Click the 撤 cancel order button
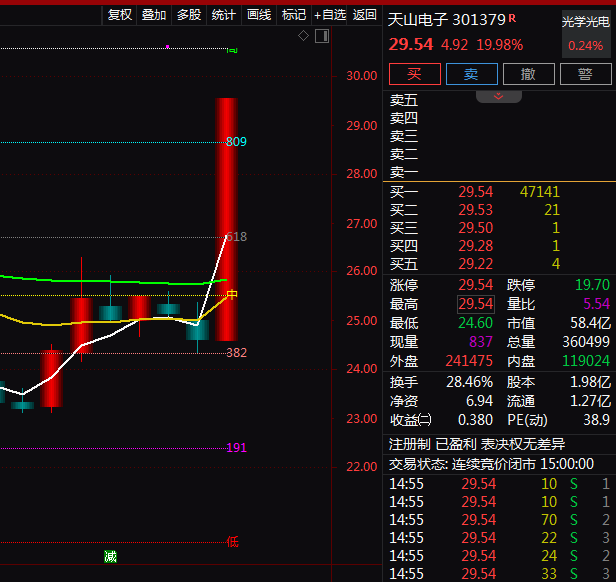Image resolution: width=616 pixels, height=582 pixels. [x=529, y=74]
